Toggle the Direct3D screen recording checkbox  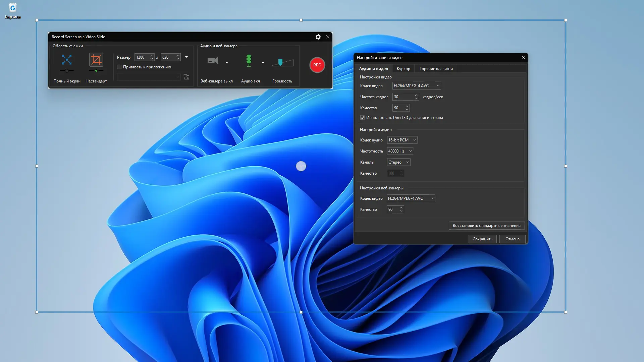362,118
